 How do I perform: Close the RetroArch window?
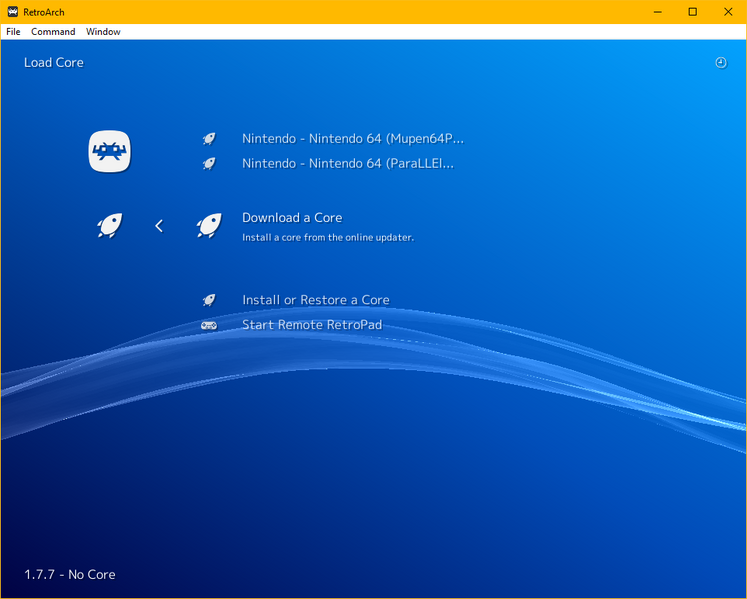click(727, 11)
